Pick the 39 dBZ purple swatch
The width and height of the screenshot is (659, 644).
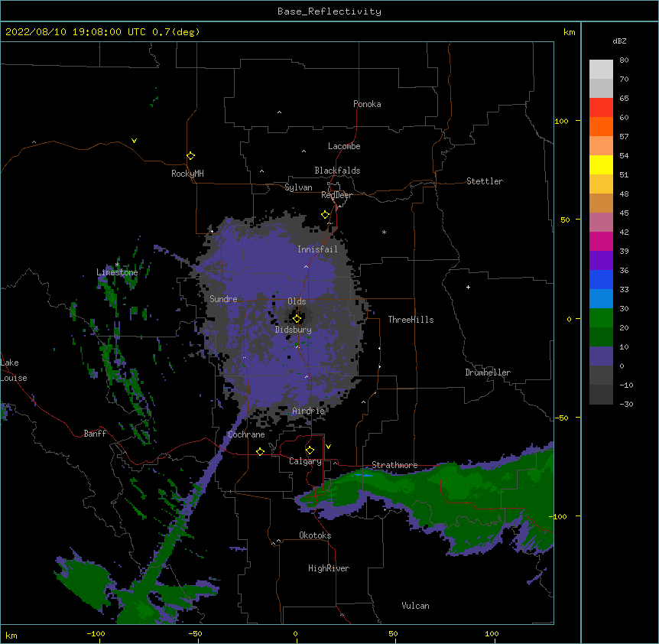[x=601, y=261]
